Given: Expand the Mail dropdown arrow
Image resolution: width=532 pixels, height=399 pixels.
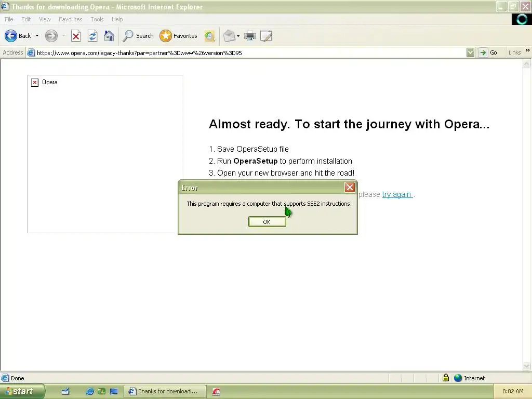Looking at the screenshot, I should (238, 36).
